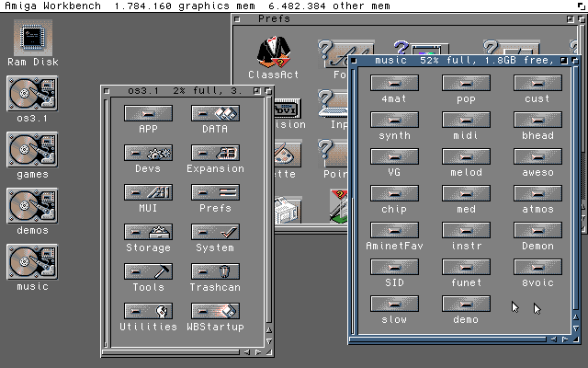588x368 pixels.
Task: Open the Utilities drawer
Action: 148,311
